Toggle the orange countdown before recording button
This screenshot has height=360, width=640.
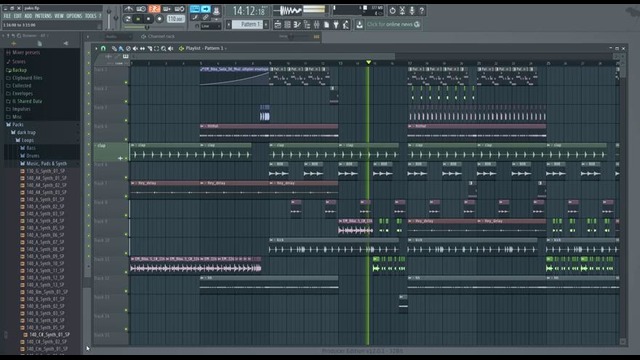coord(154,9)
